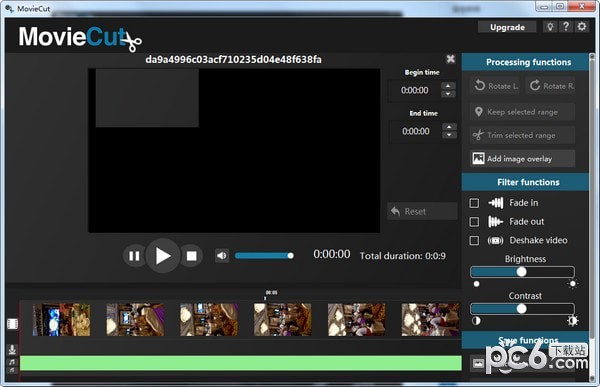Click the Deshake video camera icon

click(x=495, y=240)
